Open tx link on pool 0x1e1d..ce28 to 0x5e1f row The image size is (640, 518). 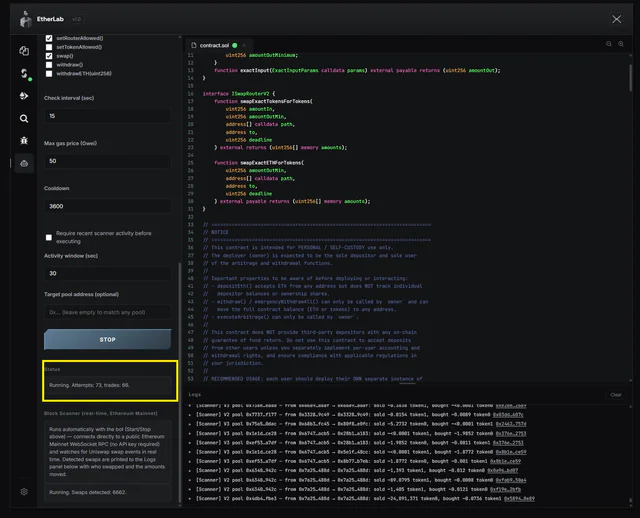pos(511,452)
